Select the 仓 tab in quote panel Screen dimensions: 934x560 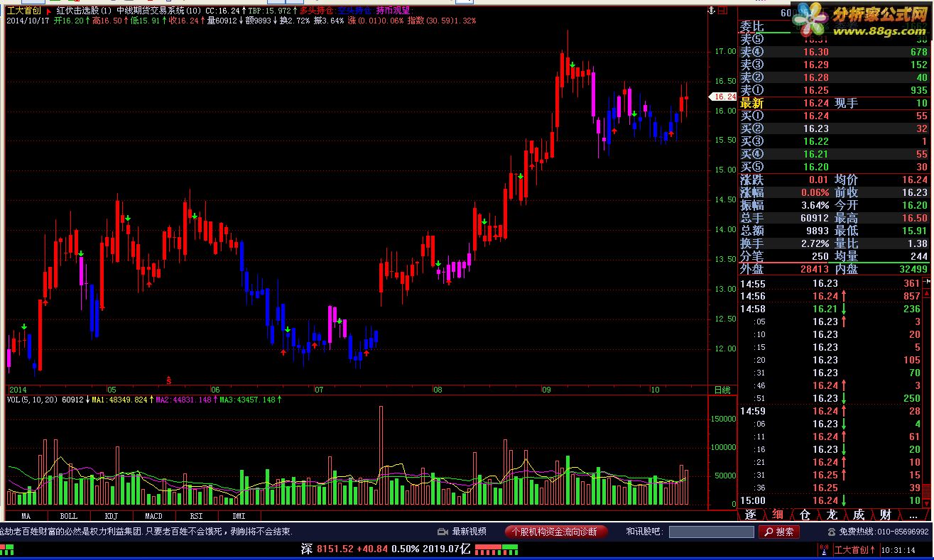point(805,515)
